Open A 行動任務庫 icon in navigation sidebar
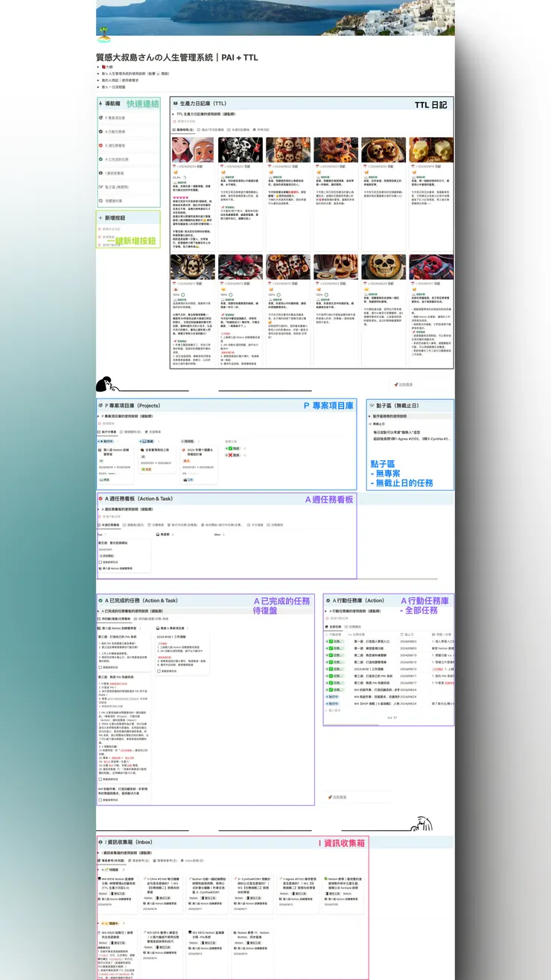 pyautogui.click(x=101, y=132)
